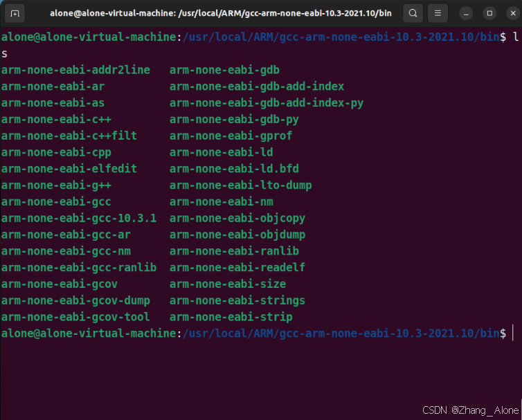Click arm-none-eabi-addr2line in the listing
Screen dimensions: 522x420
(75, 70)
